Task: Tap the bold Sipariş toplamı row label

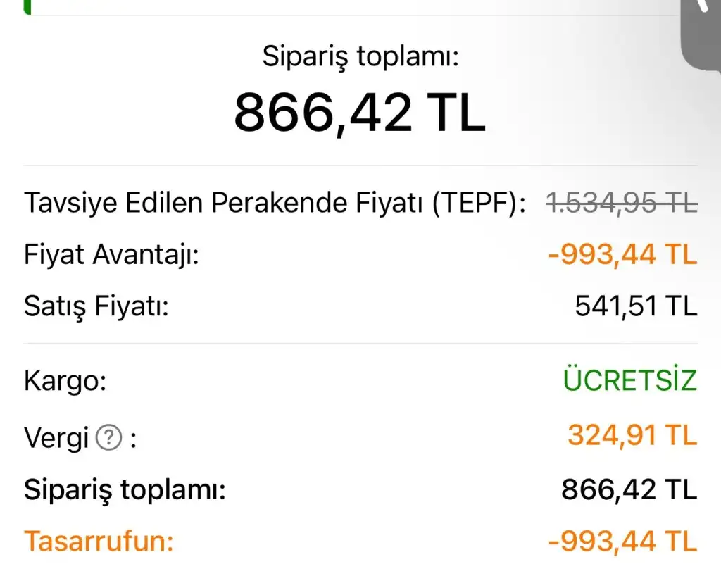Action: coord(125,489)
